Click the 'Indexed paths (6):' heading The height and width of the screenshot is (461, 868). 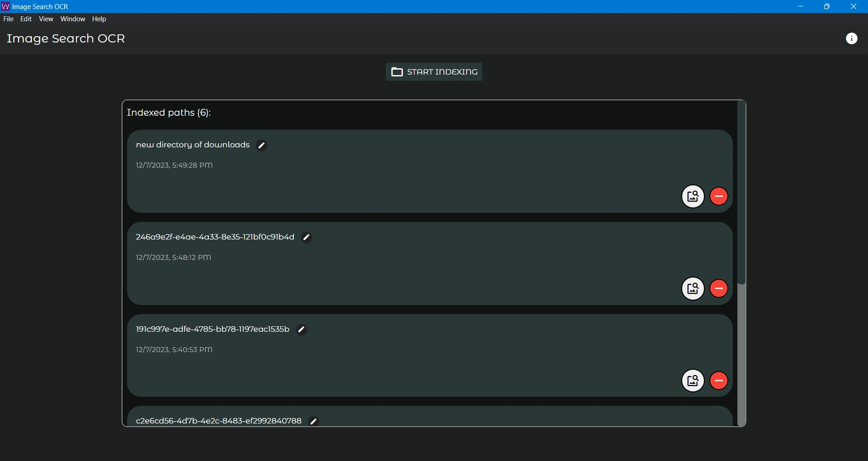(x=169, y=113)
